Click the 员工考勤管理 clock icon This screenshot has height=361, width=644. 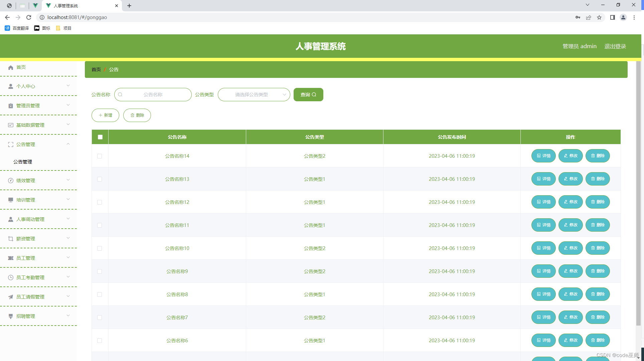tap(11, 277)
